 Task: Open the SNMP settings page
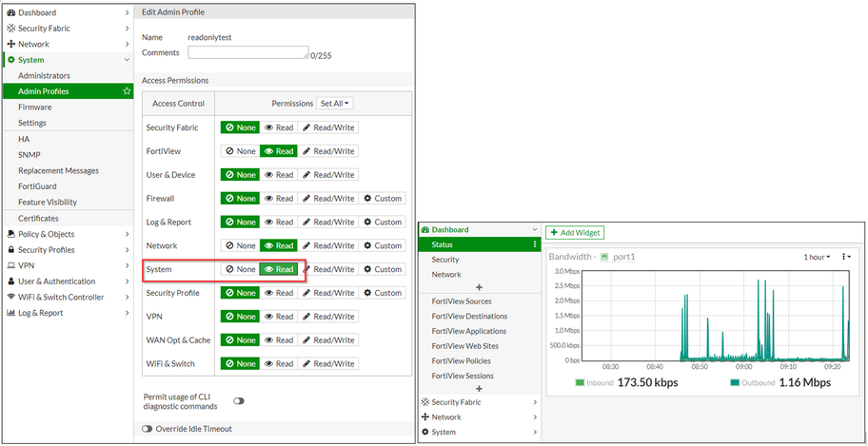click(30, 155)
